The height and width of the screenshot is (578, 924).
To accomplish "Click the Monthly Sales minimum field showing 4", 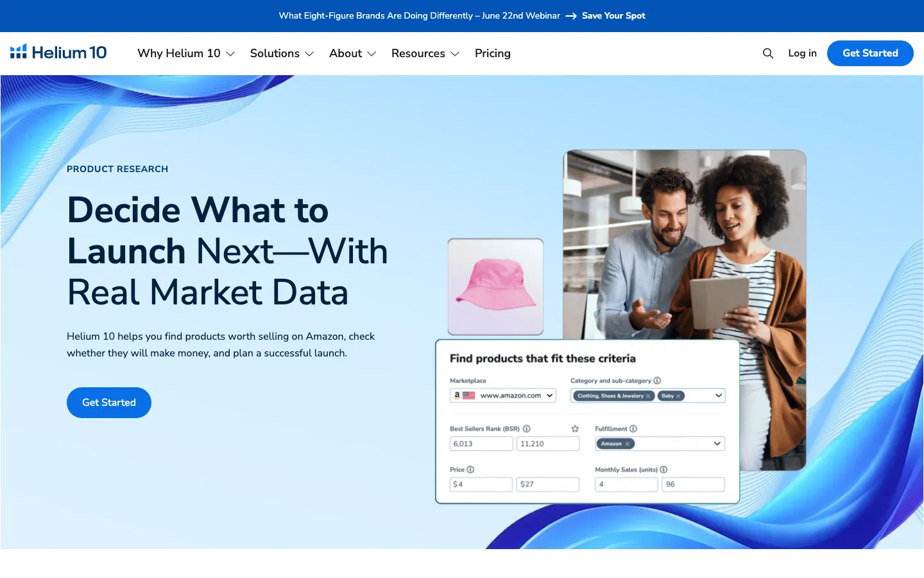I will [626, 484].
